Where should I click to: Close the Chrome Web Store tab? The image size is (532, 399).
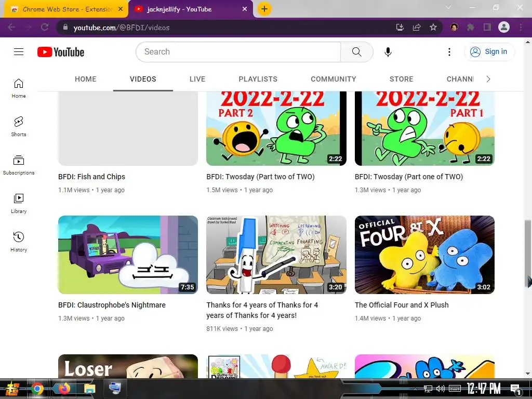[121, 9]
